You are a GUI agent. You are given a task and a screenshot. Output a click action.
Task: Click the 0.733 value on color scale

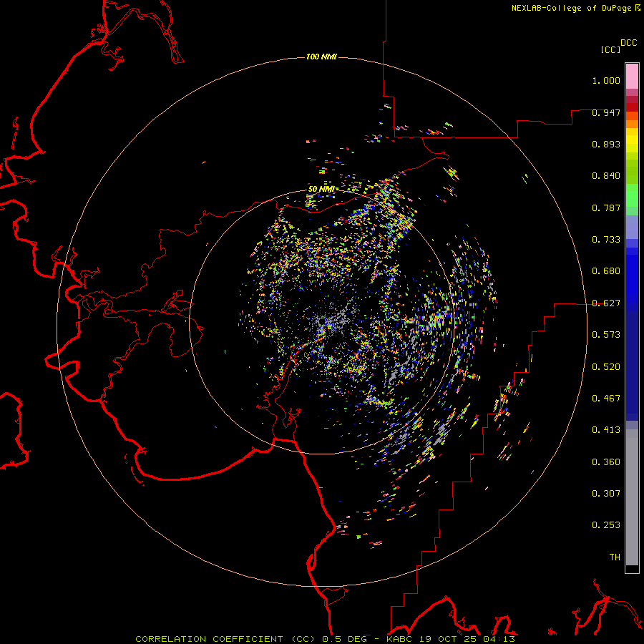click(x=606, y=240)
